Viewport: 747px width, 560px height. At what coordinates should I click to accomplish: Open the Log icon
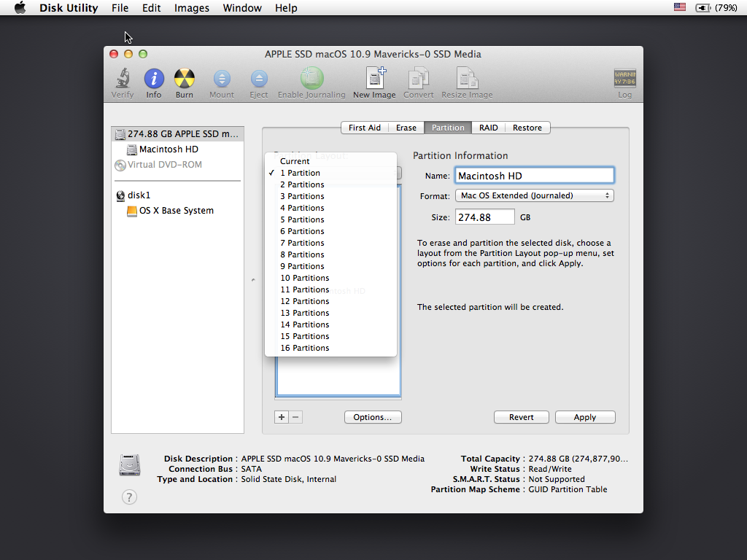point(624,78)
